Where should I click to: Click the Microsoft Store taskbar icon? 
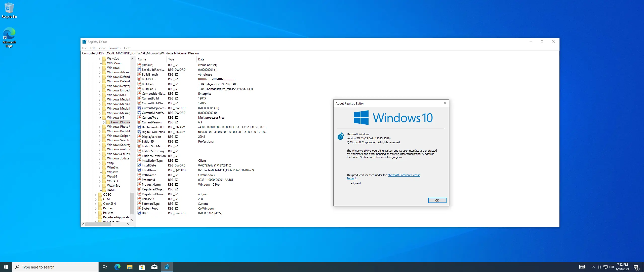point(142,267)
